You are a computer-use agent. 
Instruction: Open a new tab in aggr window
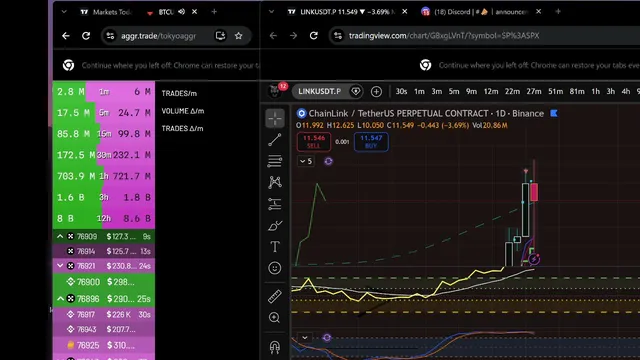[214, 12]
